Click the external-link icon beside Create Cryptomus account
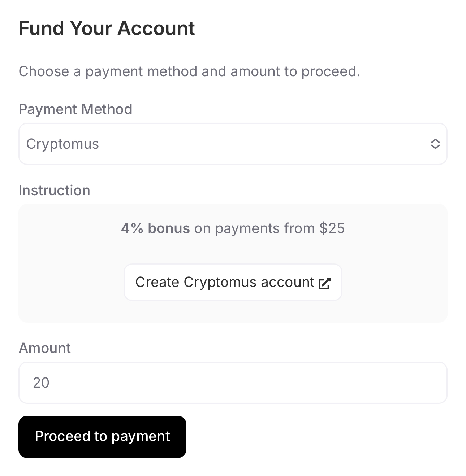Image resolution: width=466 pixels, height=476 pixels. [x=324, y=283]
